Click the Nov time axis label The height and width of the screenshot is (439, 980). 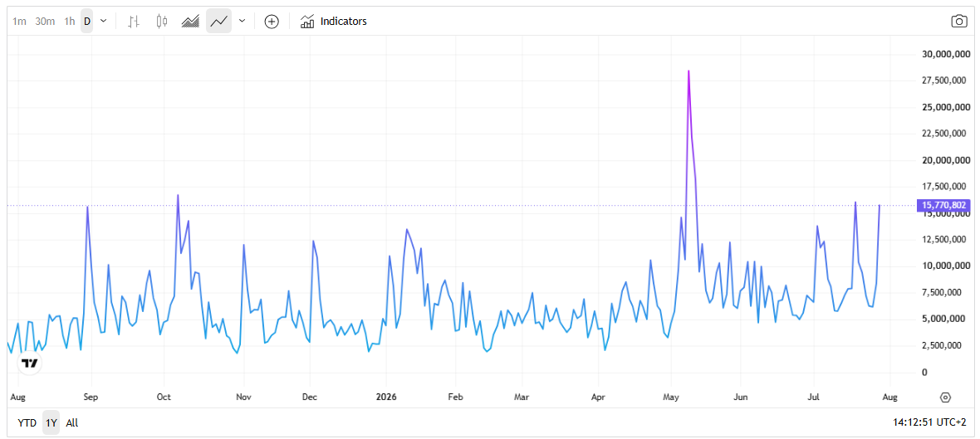click(243, 398)
